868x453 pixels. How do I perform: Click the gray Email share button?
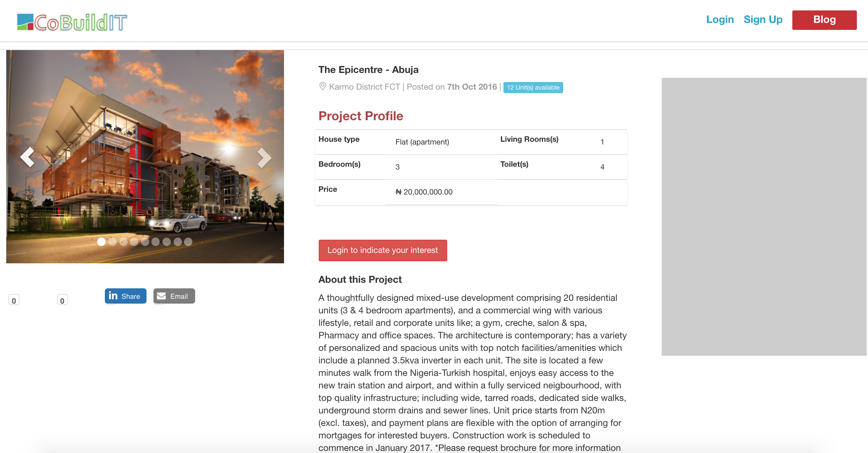tap(174, 296)
